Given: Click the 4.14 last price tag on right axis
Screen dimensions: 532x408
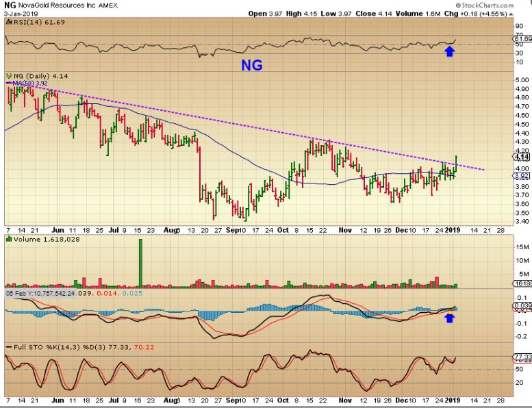Looking at the screenshot, I should pos(522,157).
